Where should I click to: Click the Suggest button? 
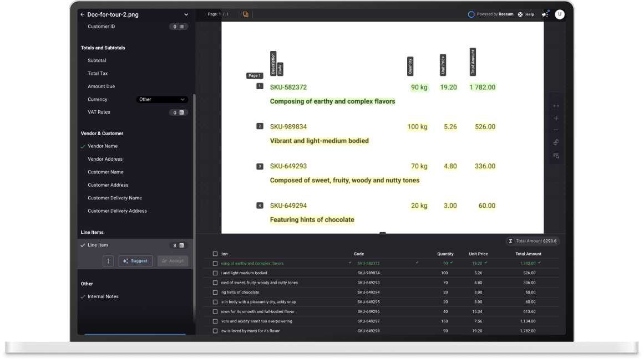pos(135,261)
